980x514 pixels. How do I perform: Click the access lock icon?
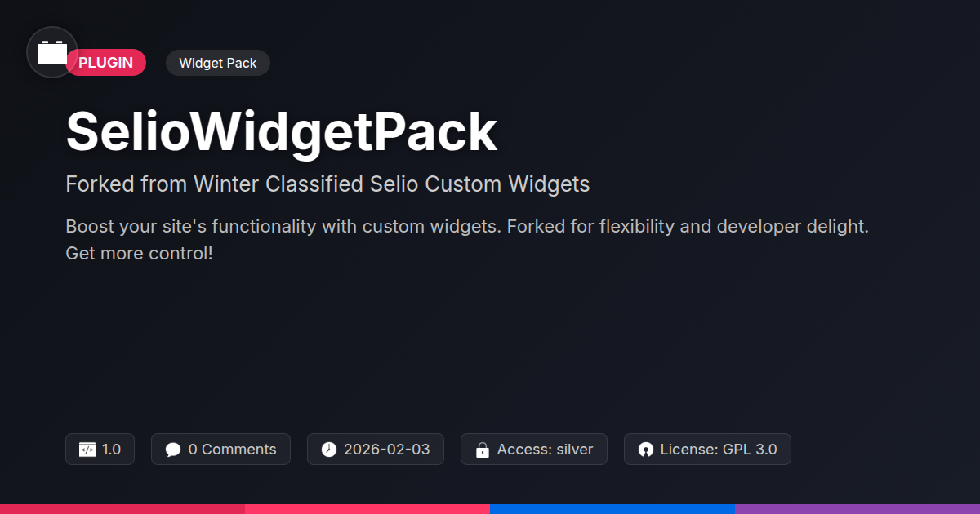483,450
